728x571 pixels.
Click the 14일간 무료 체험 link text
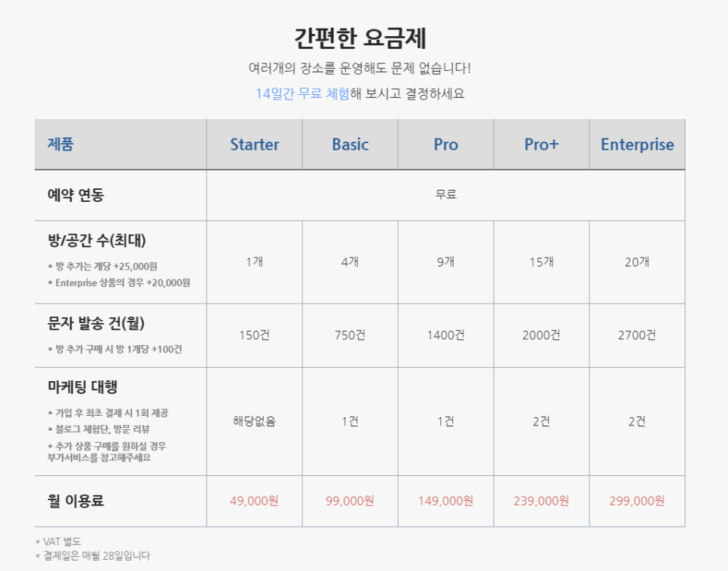click(302, 93)
